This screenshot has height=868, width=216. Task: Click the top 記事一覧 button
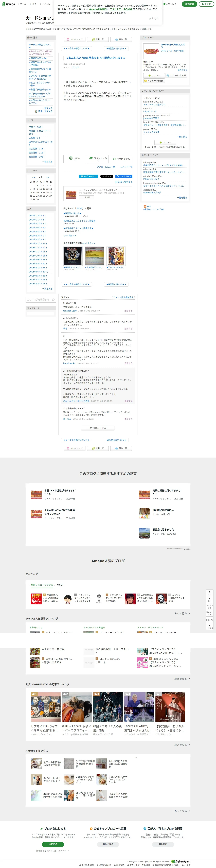[x=98, y=39]
